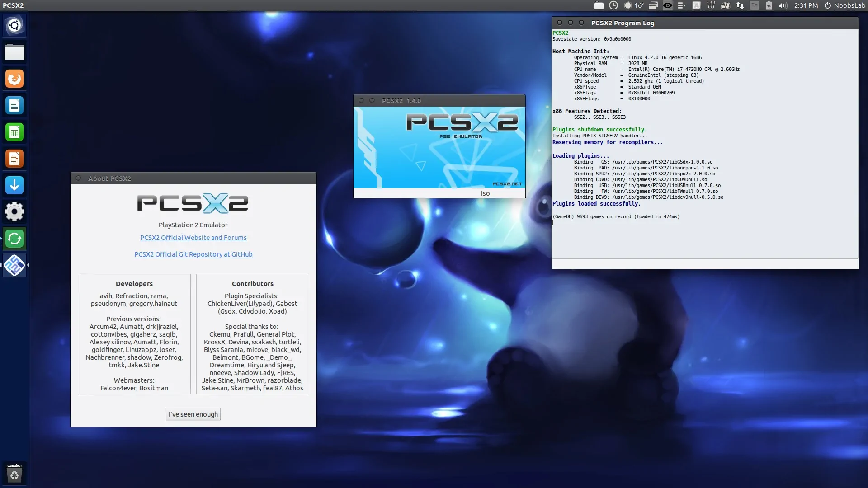Click 'Reserving memory for recompilers...' log line
The width and height of the screenshot is (868, 488).
608,142
